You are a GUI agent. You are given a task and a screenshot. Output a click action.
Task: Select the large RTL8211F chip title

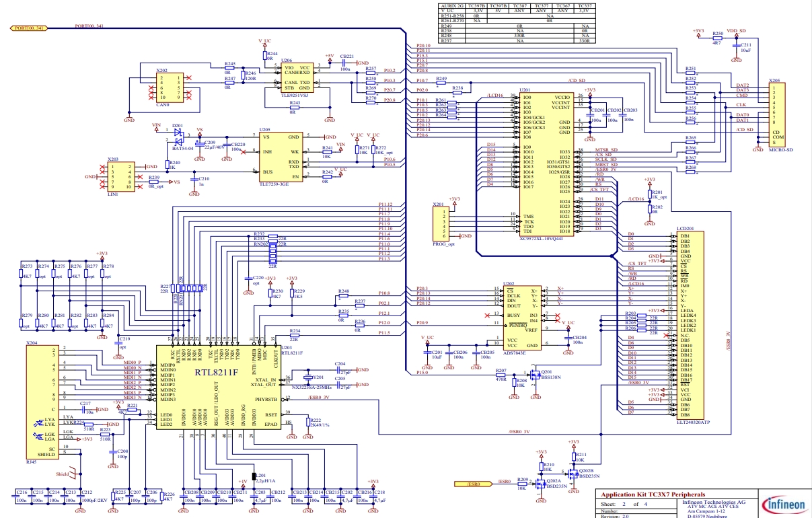click(x=218, y=372)
